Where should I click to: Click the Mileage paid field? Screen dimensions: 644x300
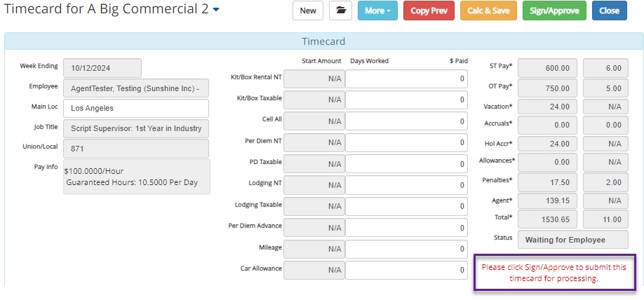pyautogui.click(x=406, y=249)
